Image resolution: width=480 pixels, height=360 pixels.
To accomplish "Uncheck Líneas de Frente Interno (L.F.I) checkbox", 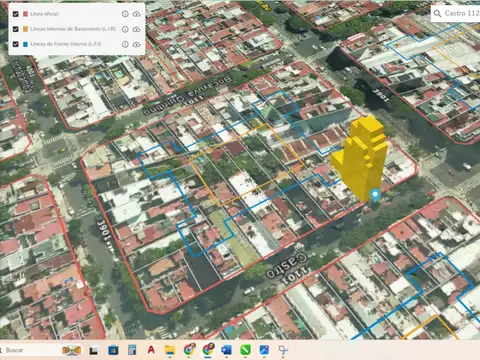I will (x=15, y=44).
